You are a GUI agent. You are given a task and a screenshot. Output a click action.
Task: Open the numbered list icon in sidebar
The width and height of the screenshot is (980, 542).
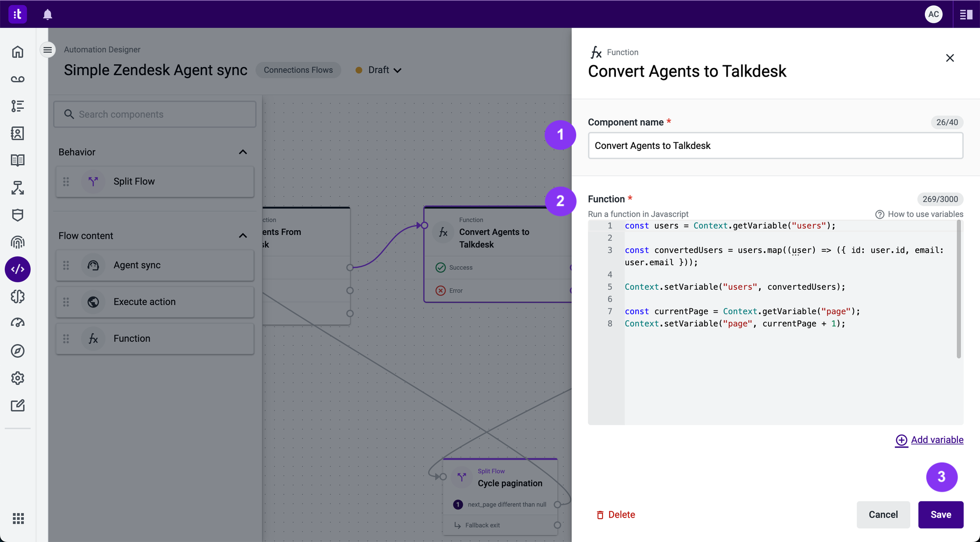(x=18, y=106)
